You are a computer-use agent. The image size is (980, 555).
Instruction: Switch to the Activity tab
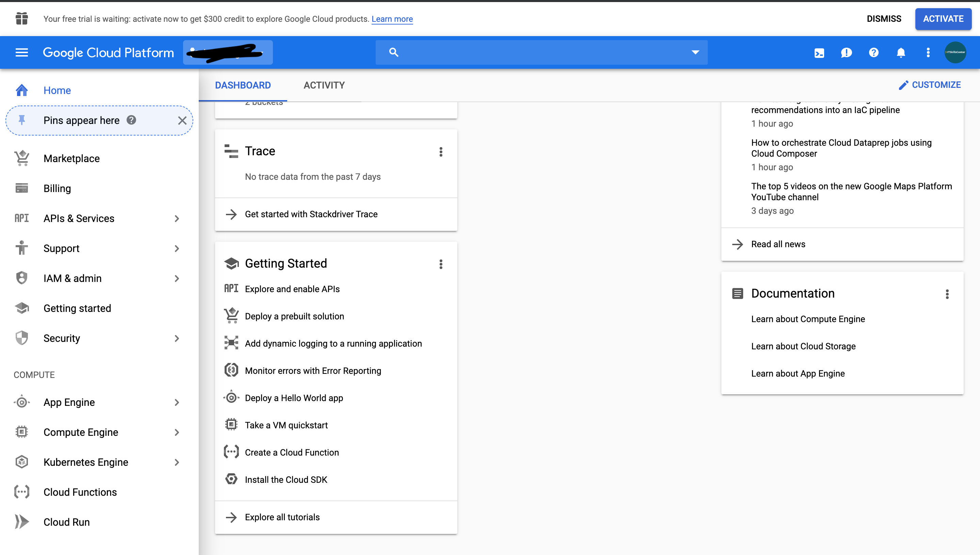[324, 85]
